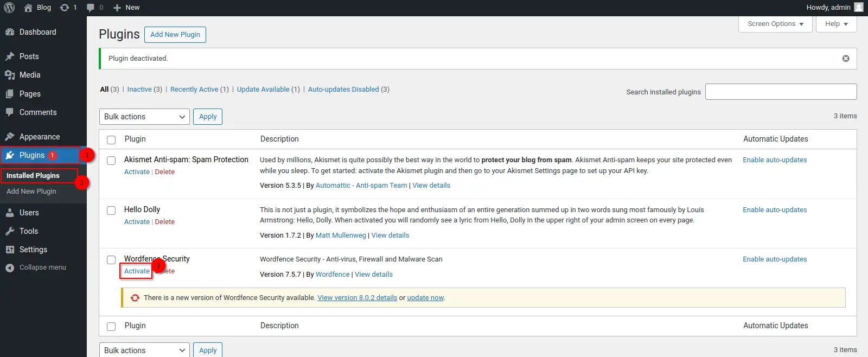
Task: Click the Tools wrench icon
Action: click(x=10, y=231)
